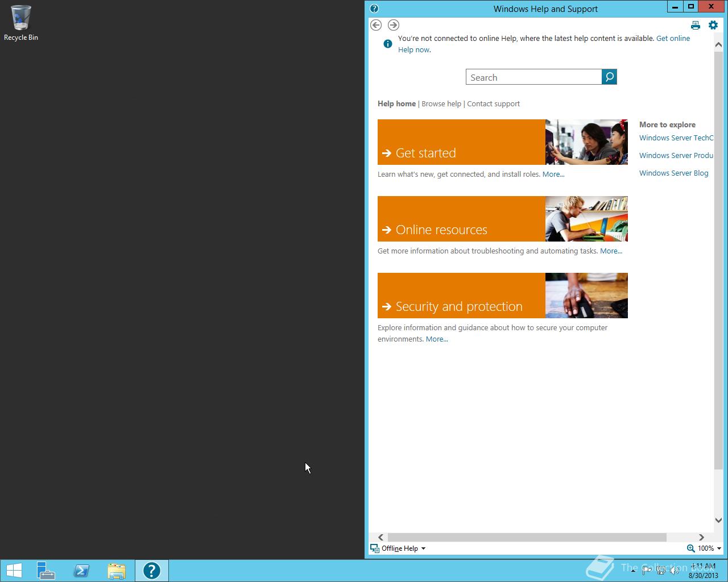
Task: Click More link under Online resources
Action: click(611, 251)
